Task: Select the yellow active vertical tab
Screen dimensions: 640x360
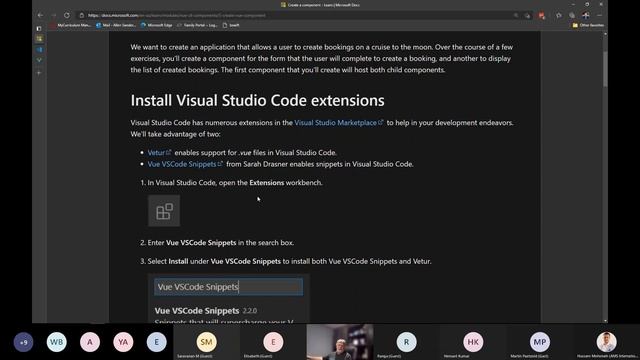Action: pyautogui.click(x=39, y=39)
